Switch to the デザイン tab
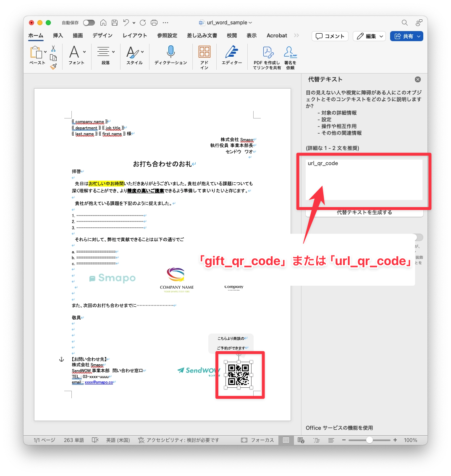Screen dimensions: 451x476 (102, 36)
